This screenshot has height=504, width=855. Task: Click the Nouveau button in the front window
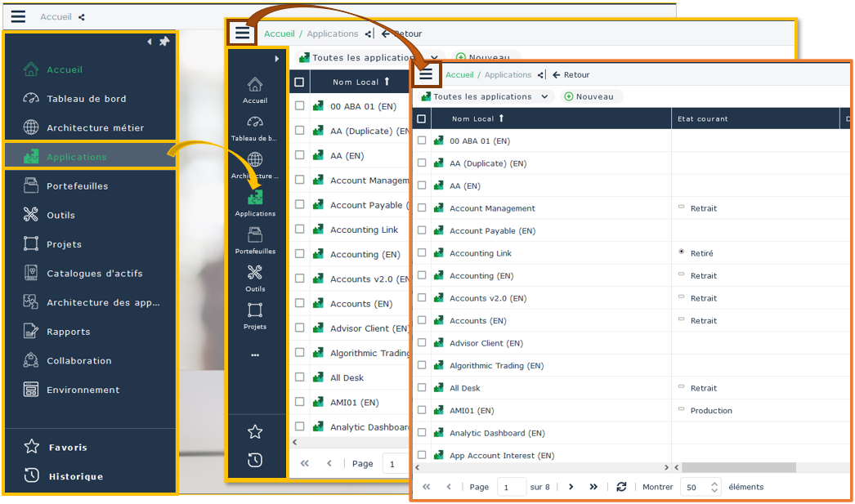(589, 96)
